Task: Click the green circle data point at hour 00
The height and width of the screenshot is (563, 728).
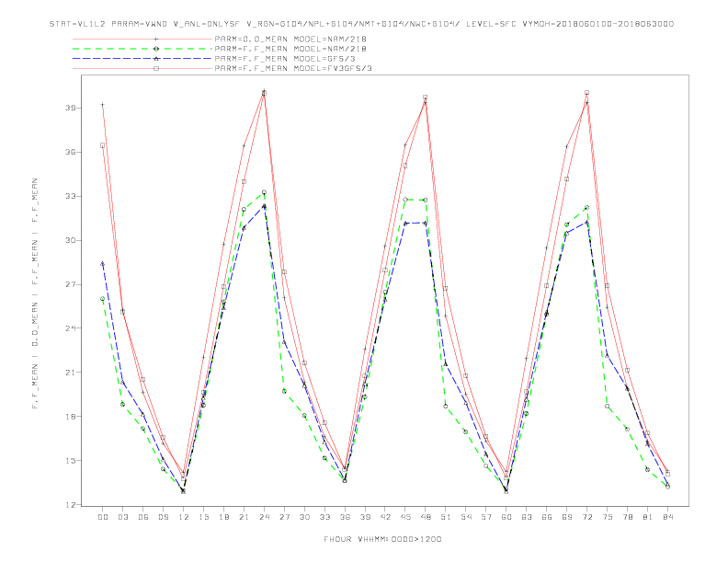Action: (x=103, y=299)
